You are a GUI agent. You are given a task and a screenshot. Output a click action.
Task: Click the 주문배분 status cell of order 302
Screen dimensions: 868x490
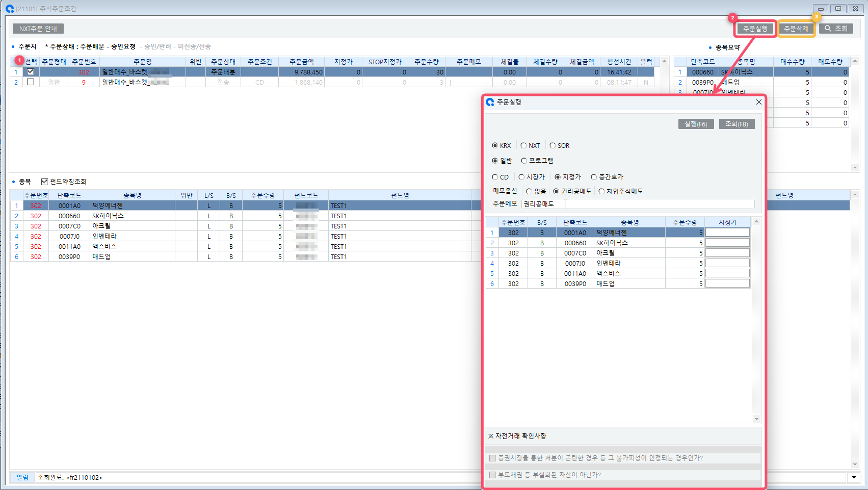point(223,72)
